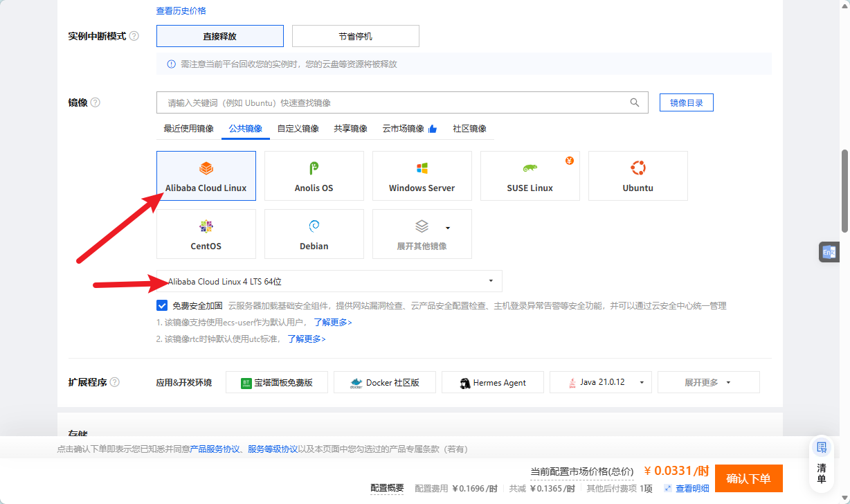This screenshot has width=850, height=504.
Task: Open the language translate En icon on right edge
Action: 829,253
